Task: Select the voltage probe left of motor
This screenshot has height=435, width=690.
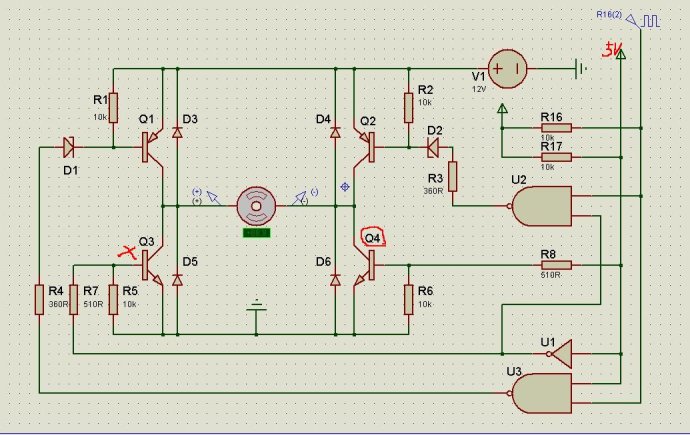Action: click(214, 198)
